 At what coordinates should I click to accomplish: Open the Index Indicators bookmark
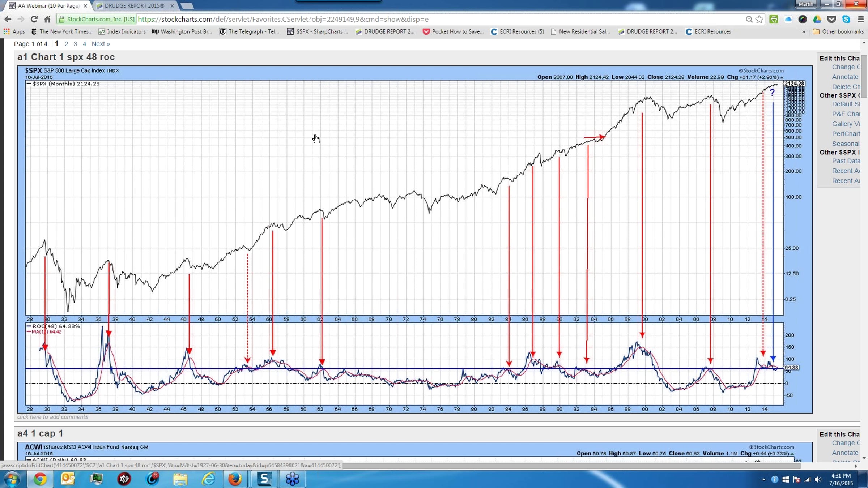point(122,31)
